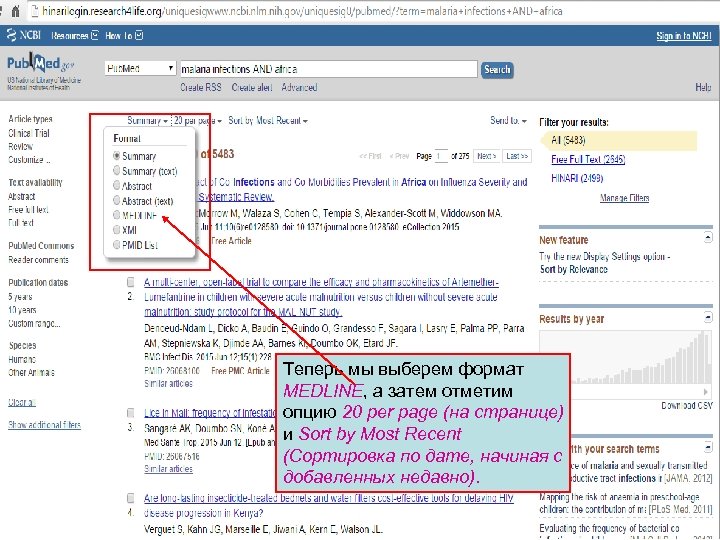Filter publication dates to 10 years
Image resolution: width=720 pixels, height=540 pixels.
click(x=22, y=310)
